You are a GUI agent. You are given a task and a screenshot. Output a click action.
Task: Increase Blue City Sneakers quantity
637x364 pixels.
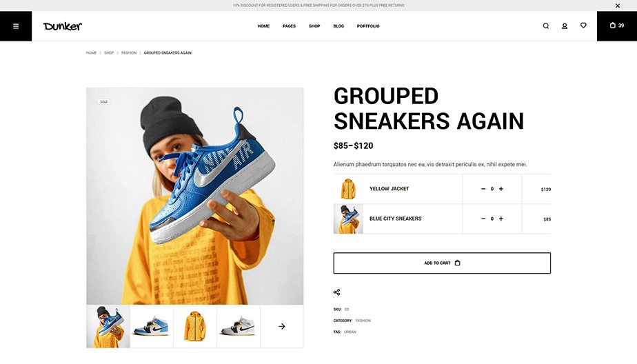(501, 219)
